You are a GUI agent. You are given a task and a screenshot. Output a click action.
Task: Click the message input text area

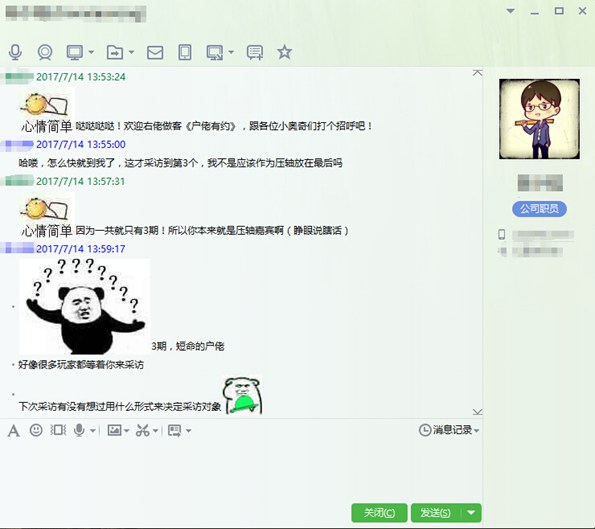point(241,470)
